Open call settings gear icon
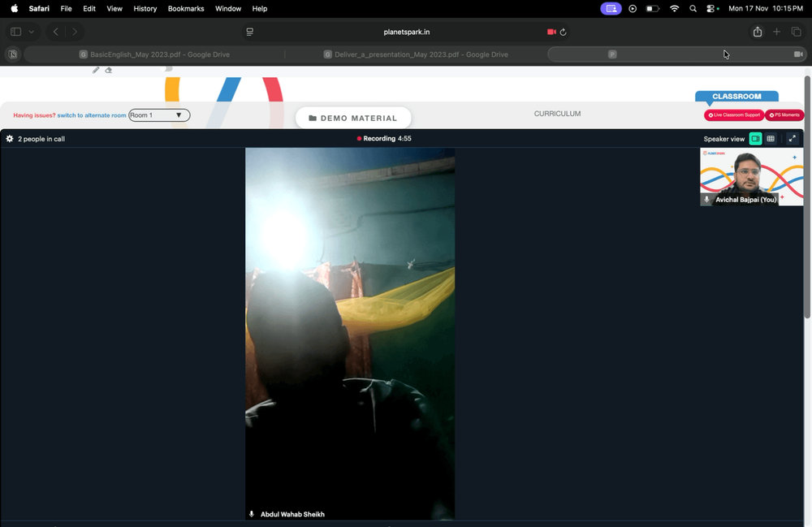The image size is (812, 527). pyautogui.click(x=9, y=139)
